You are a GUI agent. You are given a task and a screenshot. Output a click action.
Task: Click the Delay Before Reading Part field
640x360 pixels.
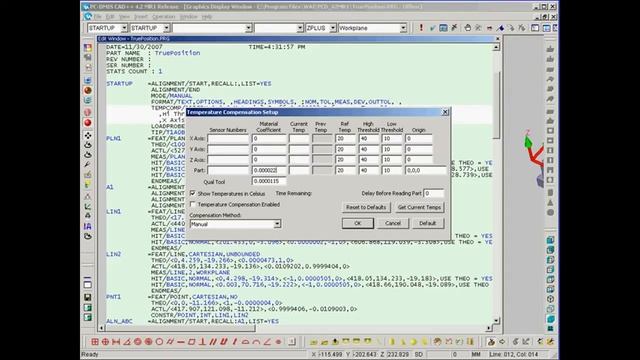click(433, 193)
